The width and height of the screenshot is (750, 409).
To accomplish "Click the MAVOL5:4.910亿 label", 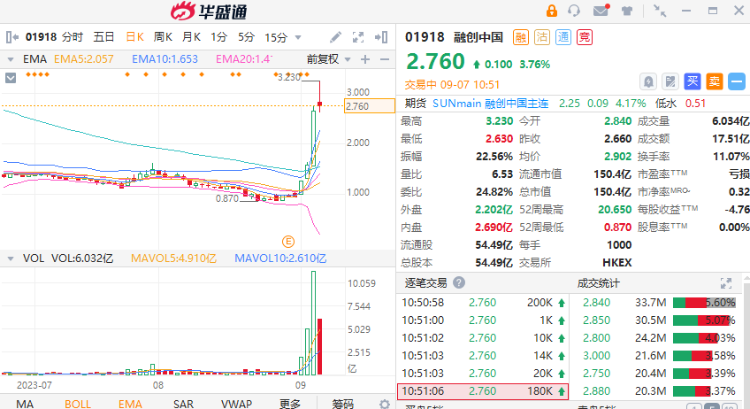I will [x=174, y=259].
